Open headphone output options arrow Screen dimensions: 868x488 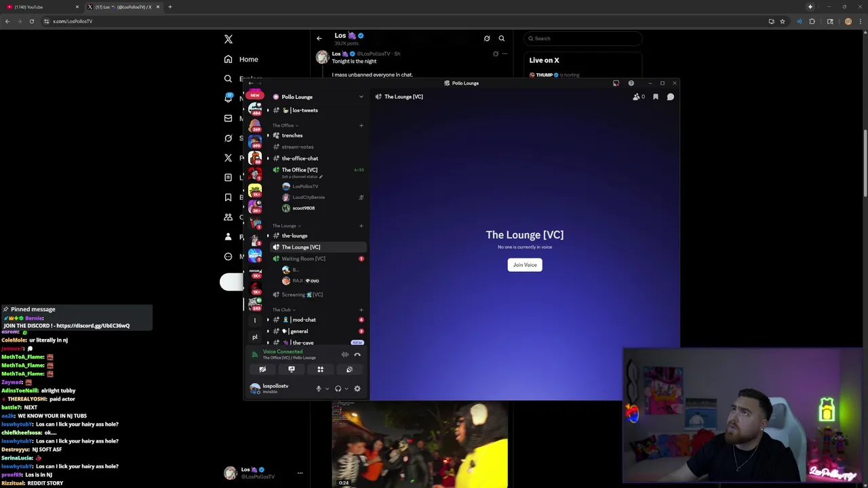click(346, 389)
